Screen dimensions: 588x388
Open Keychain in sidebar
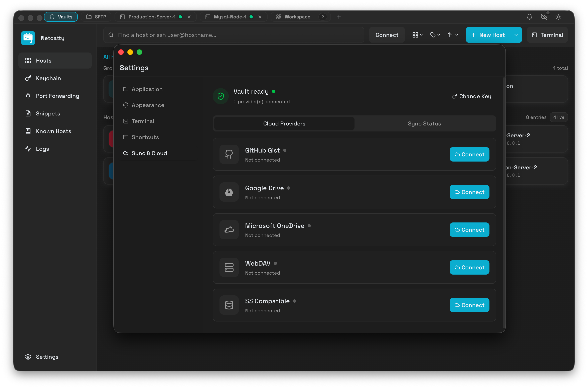(x=55, y=78)
